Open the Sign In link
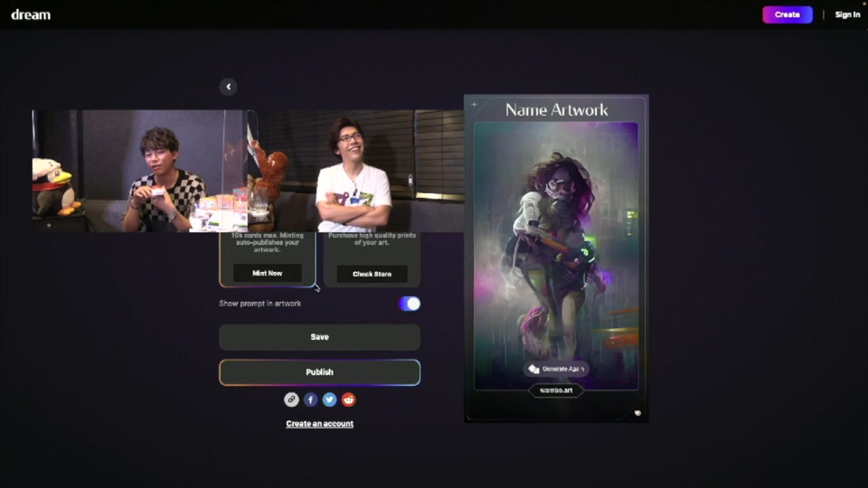 (x=847, y=15)
